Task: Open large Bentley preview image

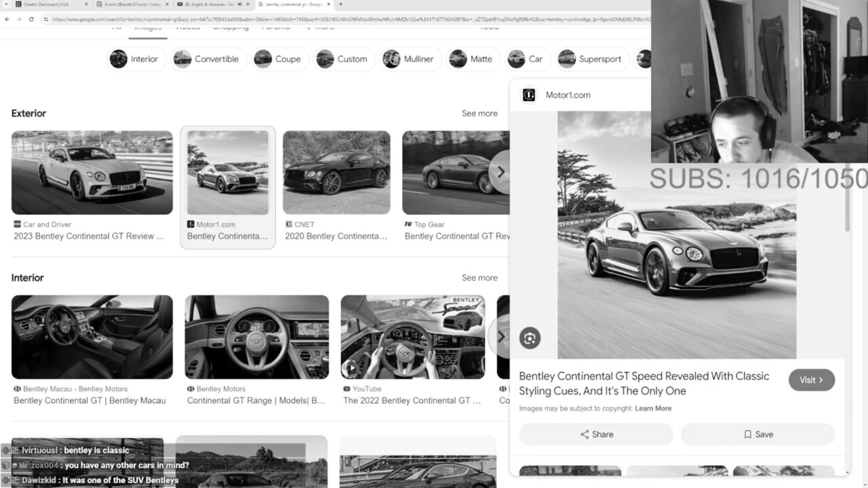Action: [x=677, y=235]
